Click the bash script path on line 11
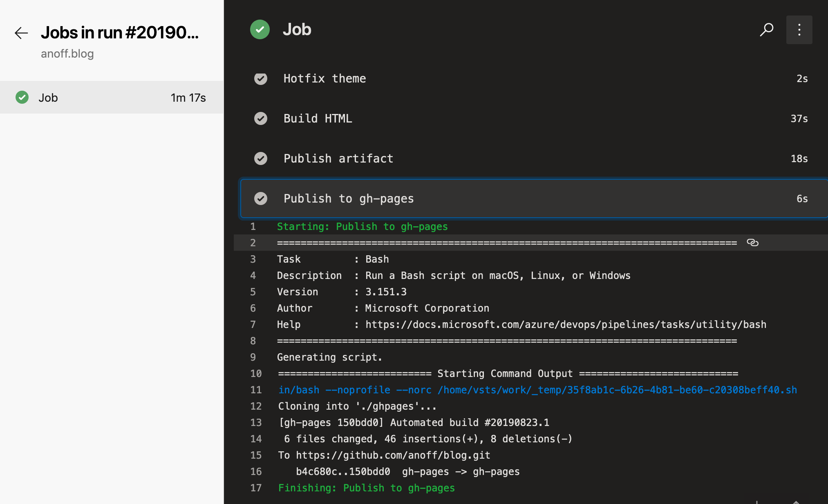 (x=537, y=390)
